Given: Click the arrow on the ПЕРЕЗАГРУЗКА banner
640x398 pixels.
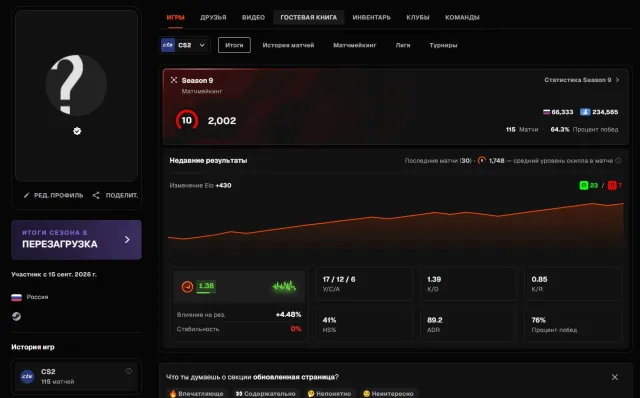Looking at the screenshot, I should click(127, 240).
